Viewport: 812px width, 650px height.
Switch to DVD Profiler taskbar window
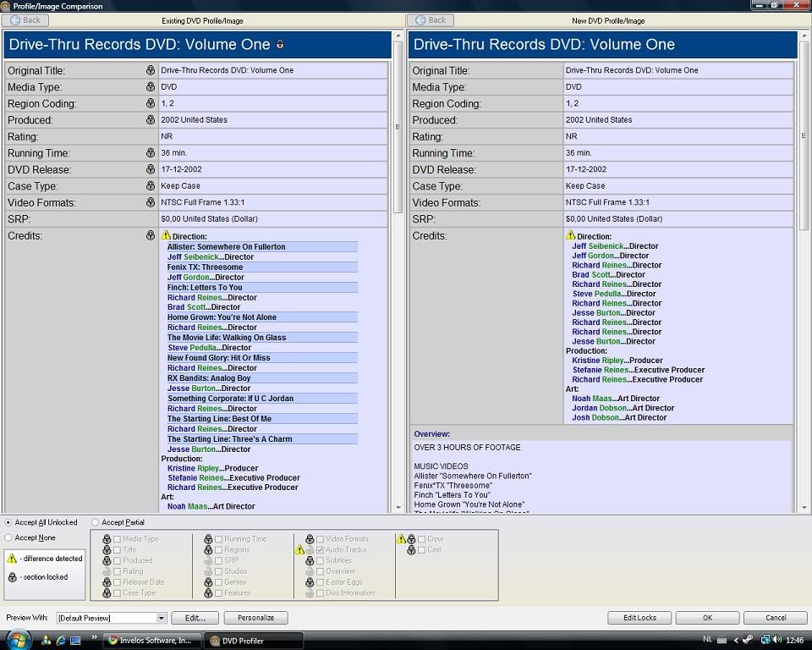(x=254, y=641)
